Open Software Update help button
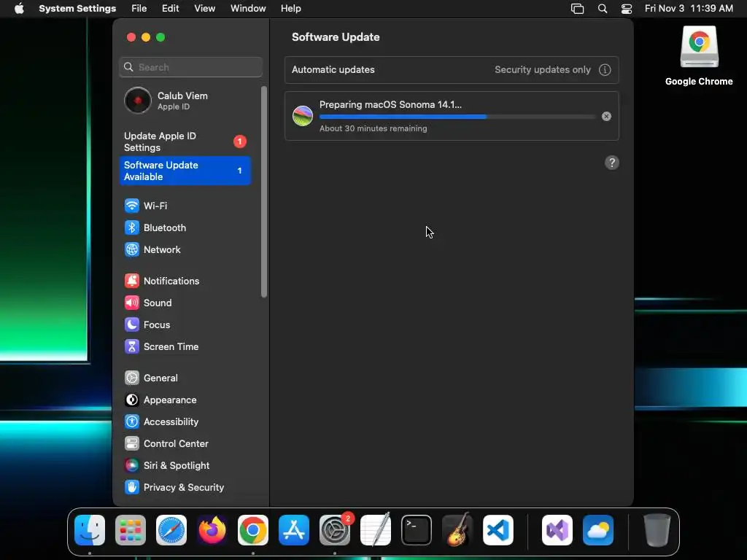 click(x=612, y=163)
